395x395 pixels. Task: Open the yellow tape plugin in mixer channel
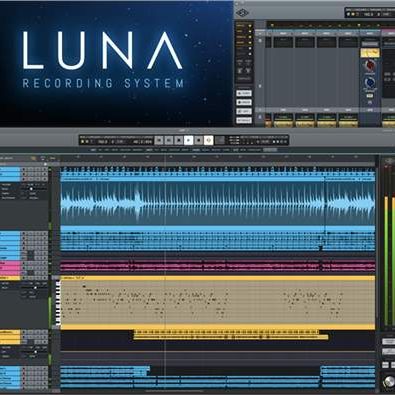click(370, 53)
